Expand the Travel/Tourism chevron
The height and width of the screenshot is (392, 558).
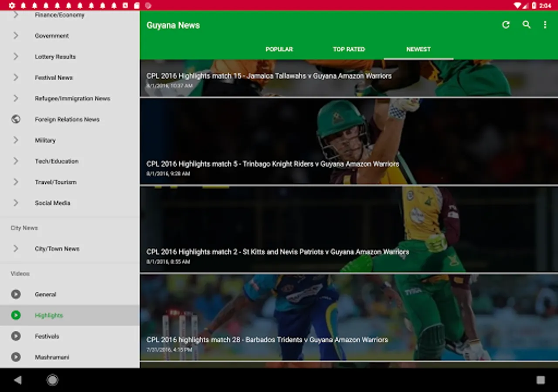(x=16, y=182)
